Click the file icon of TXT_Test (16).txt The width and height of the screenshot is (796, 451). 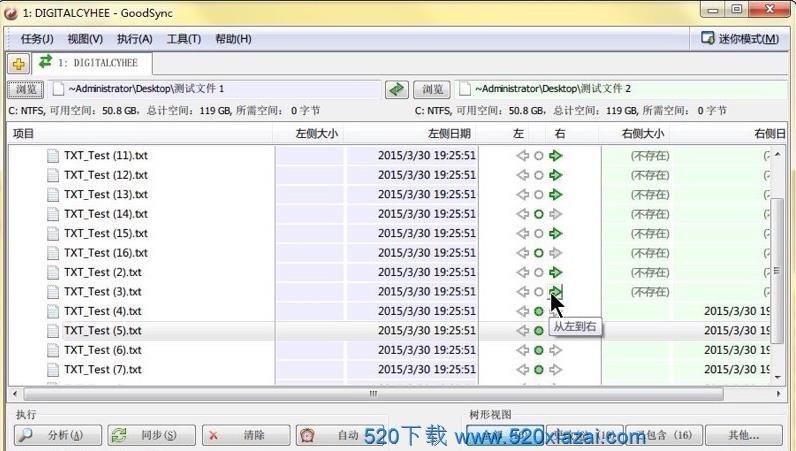click(x=53, y=253)
